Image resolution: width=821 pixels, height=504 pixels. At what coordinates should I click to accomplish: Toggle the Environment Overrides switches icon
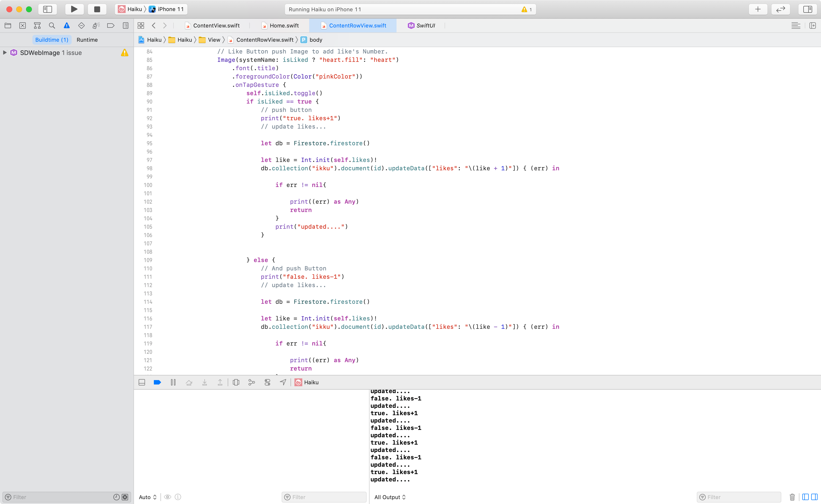pyautogui.click(x=268, y=382)
